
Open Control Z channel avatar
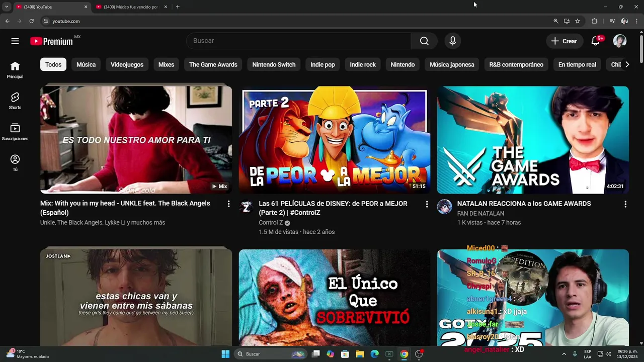point(246,207)
